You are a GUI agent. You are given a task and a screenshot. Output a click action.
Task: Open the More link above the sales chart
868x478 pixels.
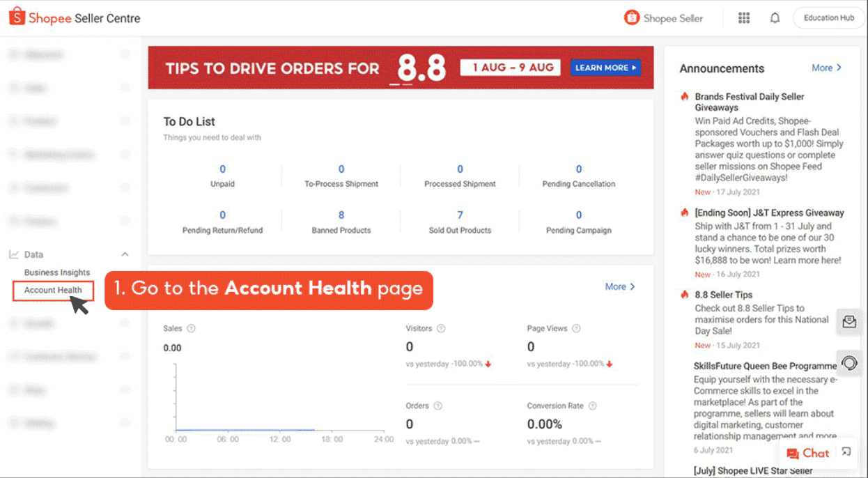click(619, 286)
